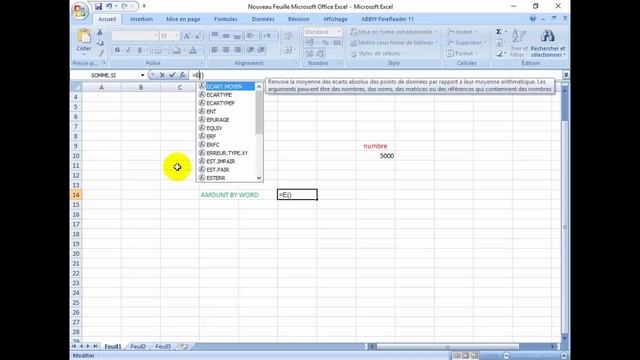640x360 pixels.
Task: Toggle underline formatting (S)
Action: 140,50
